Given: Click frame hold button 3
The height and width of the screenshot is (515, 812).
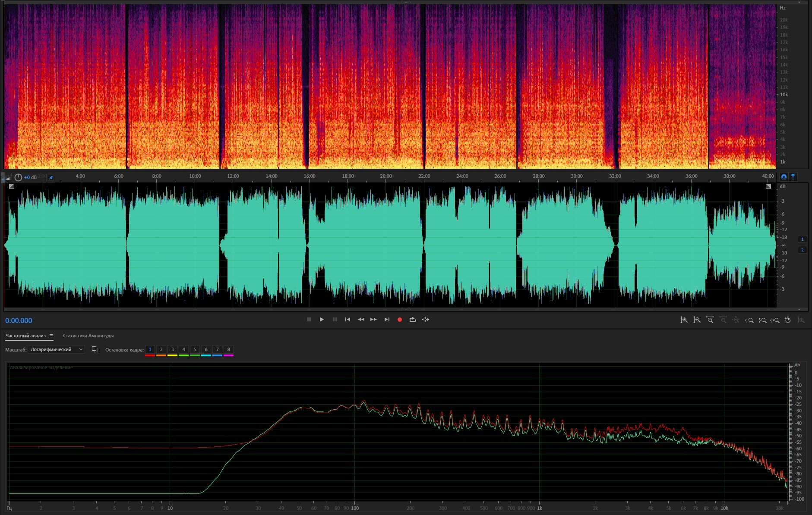Looking at the screenshot, I should pos(172,349).
